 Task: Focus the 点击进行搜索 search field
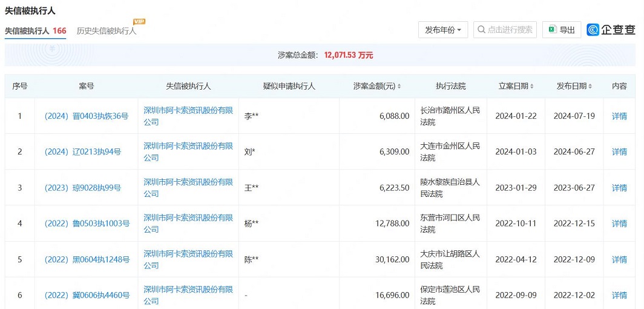505,30
